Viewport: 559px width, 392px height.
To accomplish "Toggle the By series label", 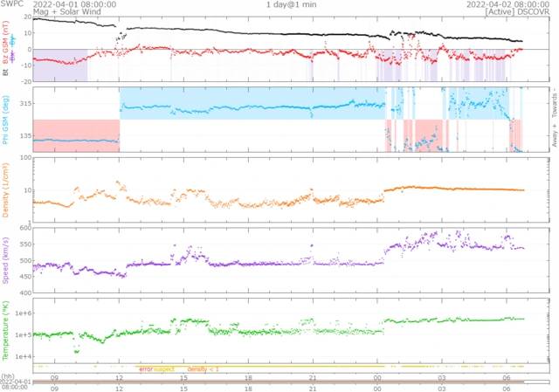I will 13,40.
